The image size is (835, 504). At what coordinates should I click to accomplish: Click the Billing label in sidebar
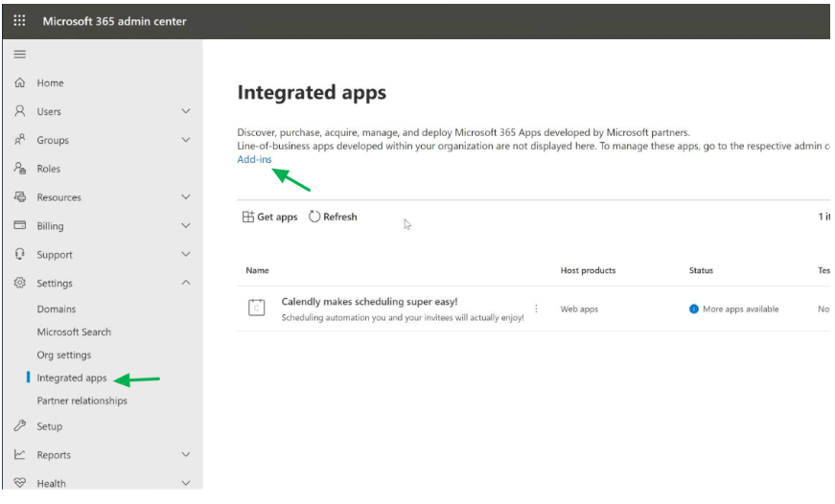coord(50,226)
